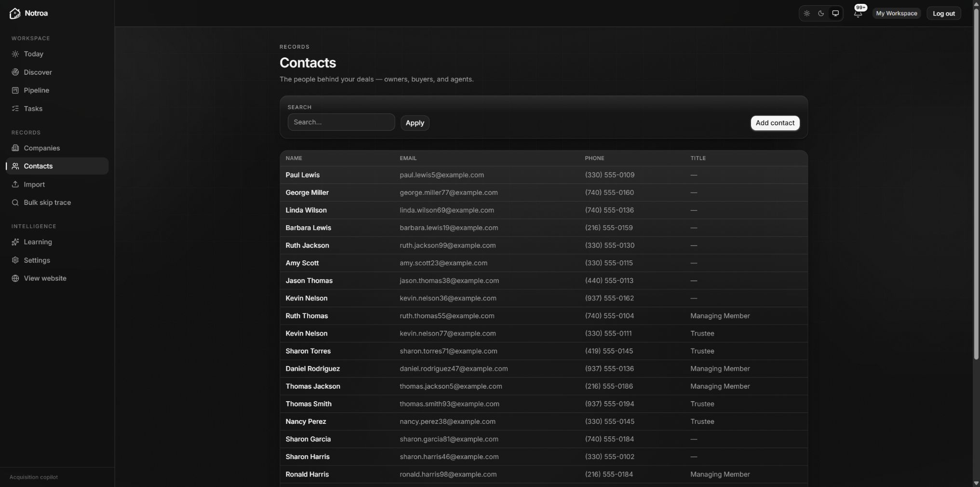The width and height of the screenshot is (980, 487).
Task: Click the Add contact button
Action: click(x=775, y=123)
